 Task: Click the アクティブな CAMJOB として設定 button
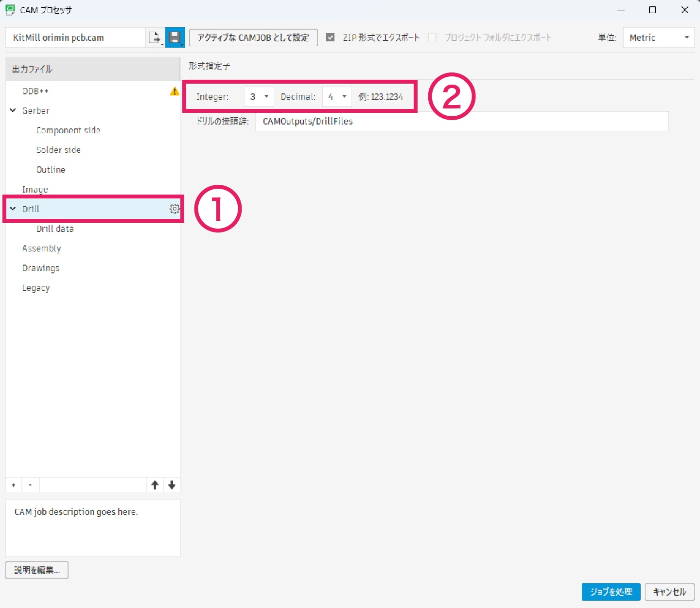coord(253,37)
